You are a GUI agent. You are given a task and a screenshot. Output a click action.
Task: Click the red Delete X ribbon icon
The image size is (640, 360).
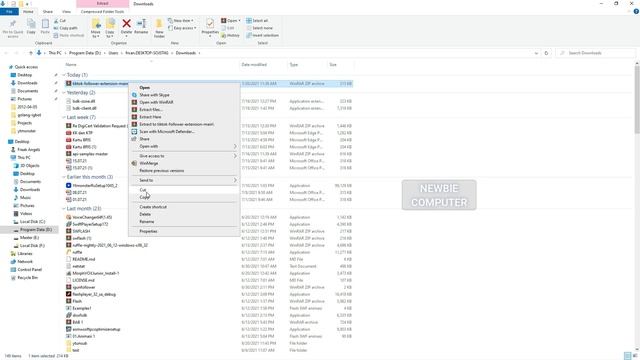point(127,26)
